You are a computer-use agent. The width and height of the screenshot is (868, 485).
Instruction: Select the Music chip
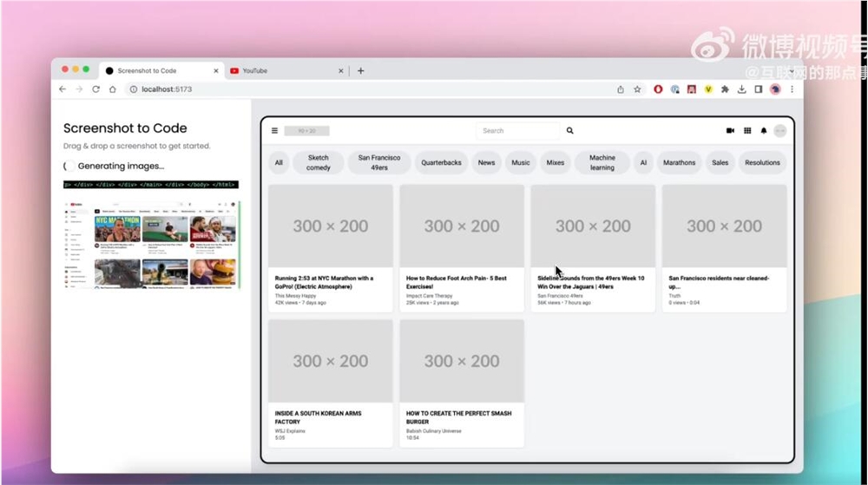click(x=520, y=162)
